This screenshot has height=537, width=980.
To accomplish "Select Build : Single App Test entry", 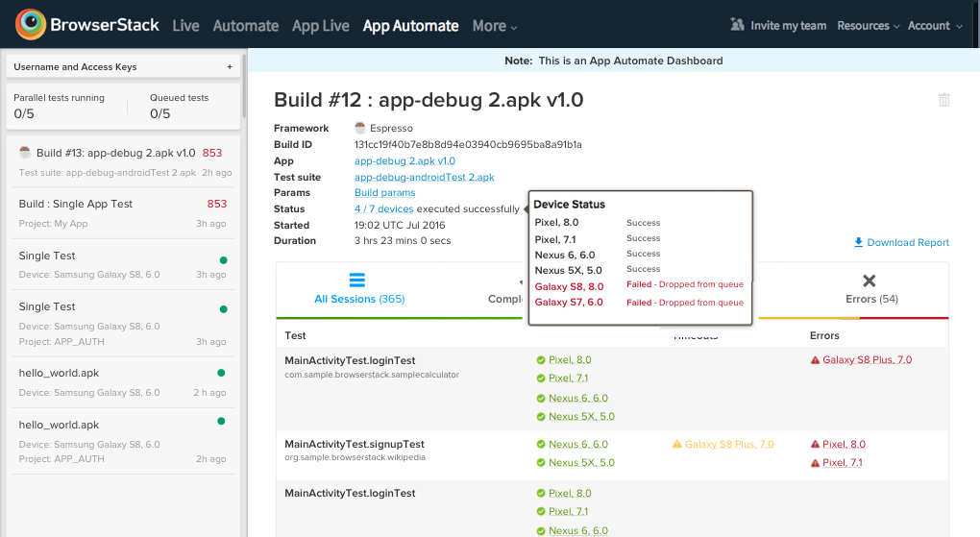I will pos(123,212).
